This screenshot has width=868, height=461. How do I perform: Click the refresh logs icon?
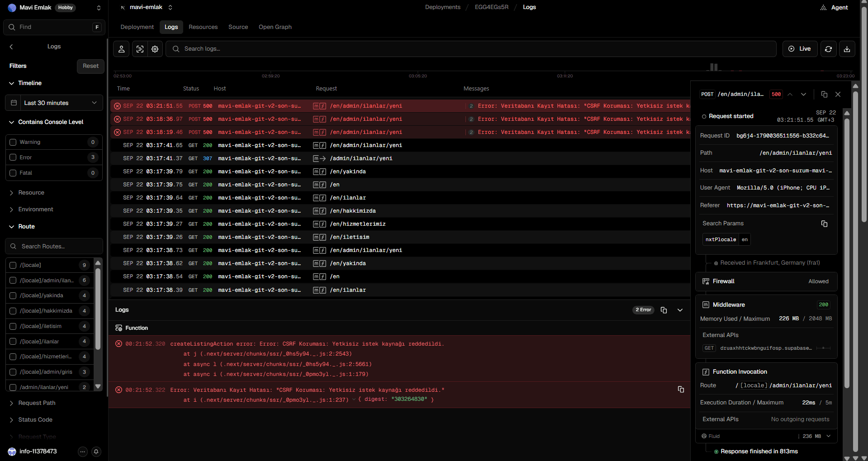tap(828, 49)
